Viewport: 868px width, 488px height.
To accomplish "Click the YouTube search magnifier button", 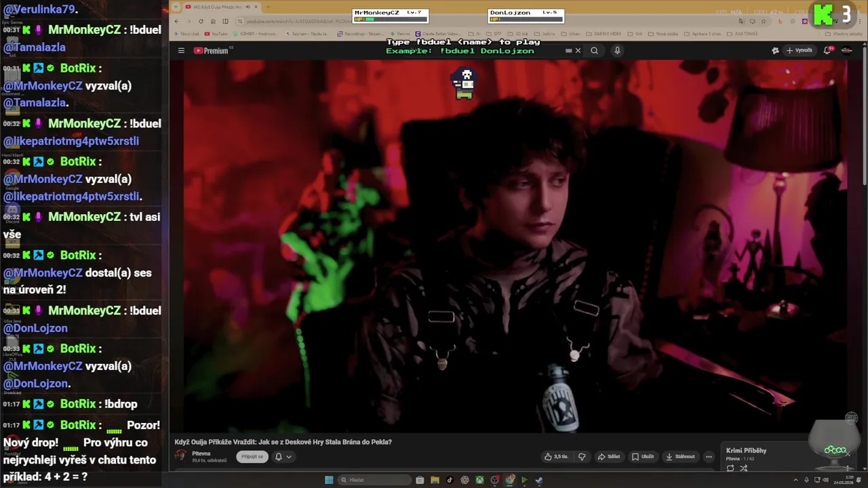I will 594,50.
